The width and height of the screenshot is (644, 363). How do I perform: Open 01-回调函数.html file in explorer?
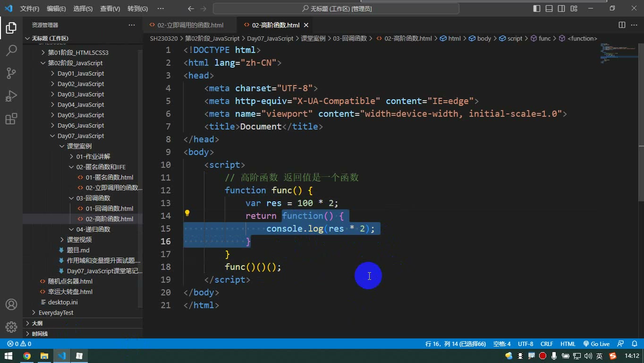[x=110, y=208]
